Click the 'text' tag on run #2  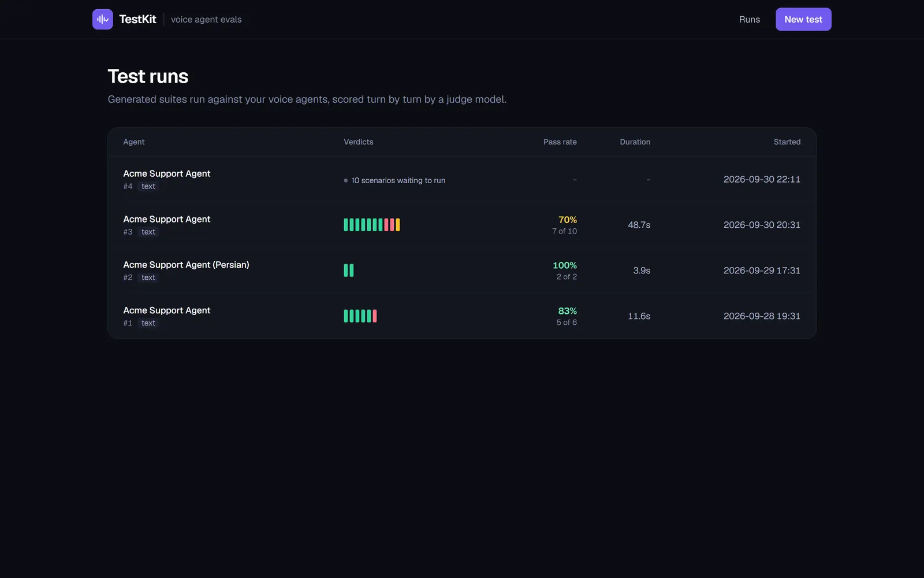click(148, 277)
